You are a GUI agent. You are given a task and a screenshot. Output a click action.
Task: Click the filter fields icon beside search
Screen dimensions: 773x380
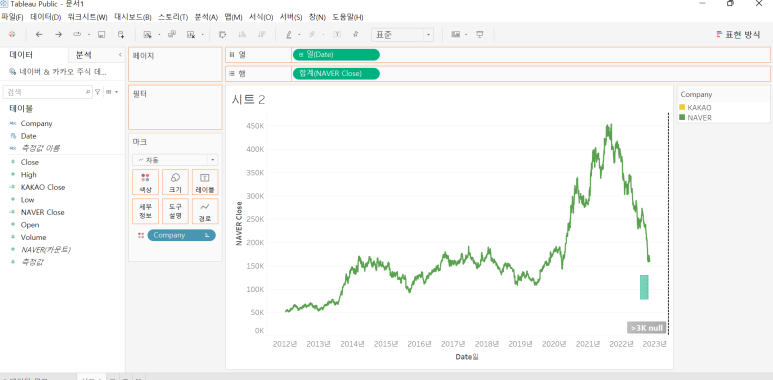(x=98, y=92)
